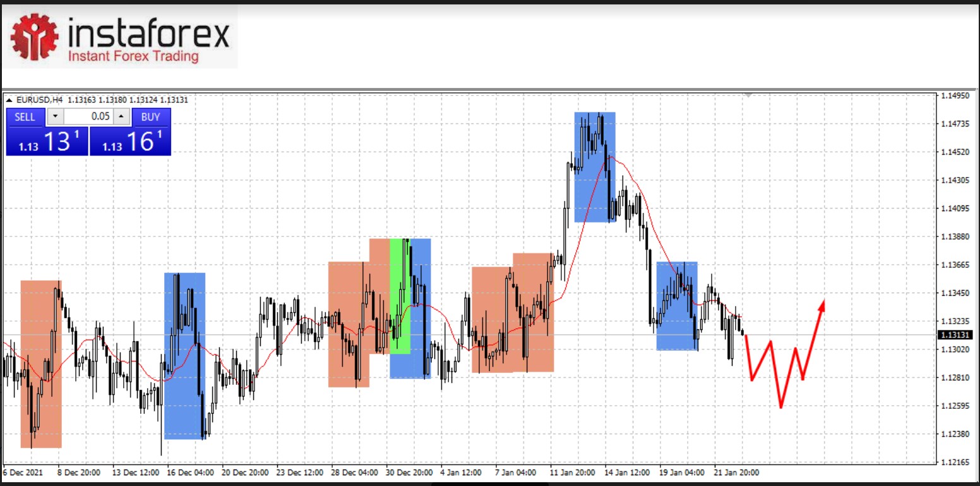Click the 1.12165 price scale label

click(955, 463)
